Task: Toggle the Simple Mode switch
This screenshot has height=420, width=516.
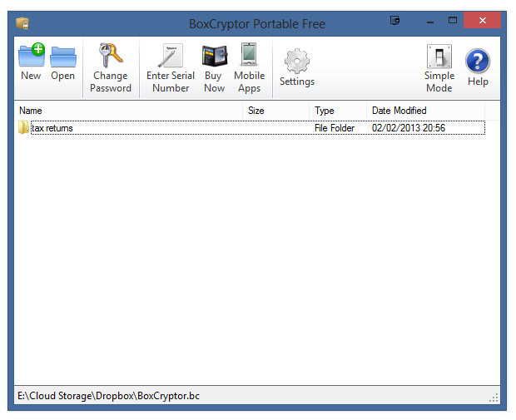Action: point(439,57)
